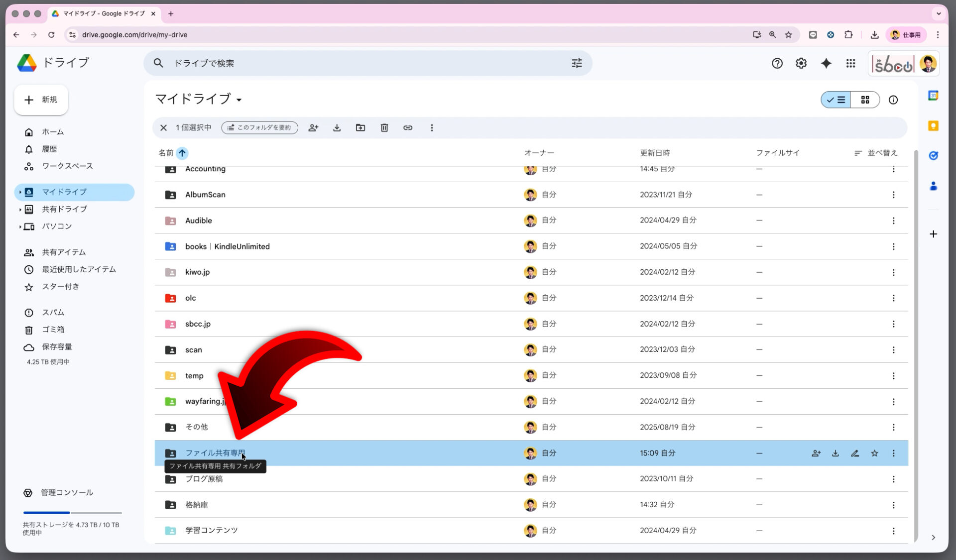This screenshot has height=560, width=956.
Task: Open the Google apps grid icon
Action: 850,63
